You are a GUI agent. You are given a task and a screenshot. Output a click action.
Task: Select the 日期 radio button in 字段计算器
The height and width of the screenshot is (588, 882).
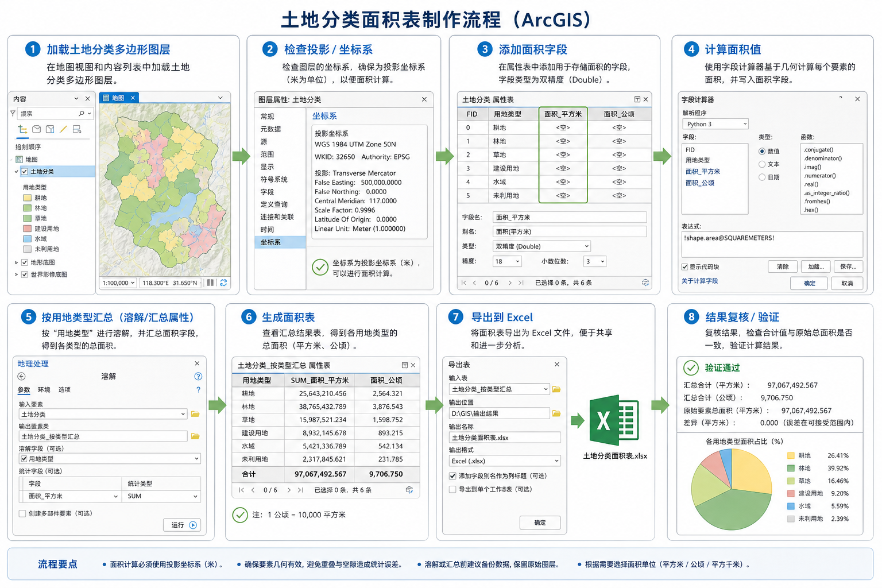(762, 177)
